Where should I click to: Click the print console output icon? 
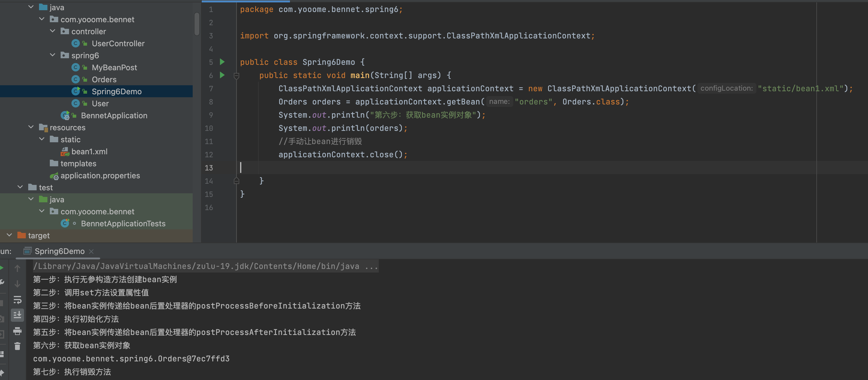coord(17,331)
